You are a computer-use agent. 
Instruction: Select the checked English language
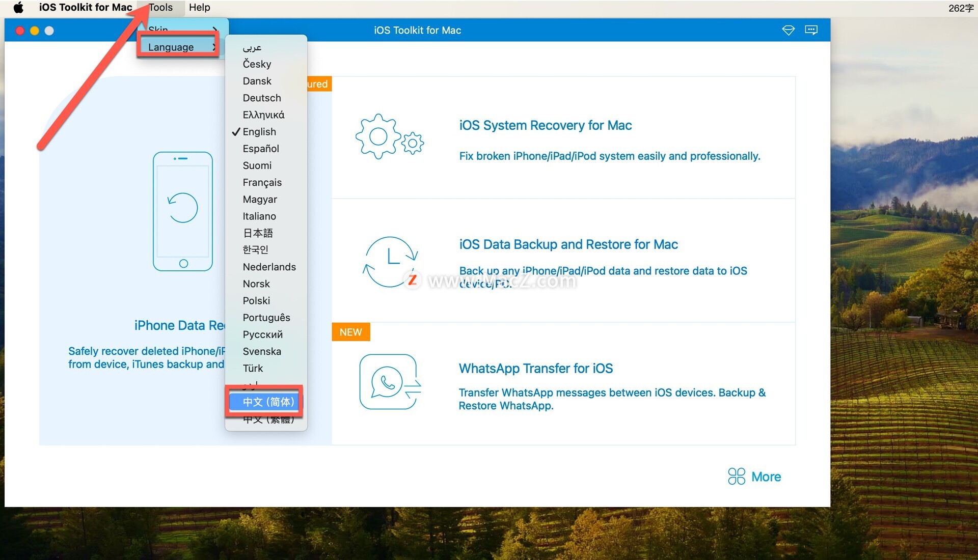coord(266,131)
